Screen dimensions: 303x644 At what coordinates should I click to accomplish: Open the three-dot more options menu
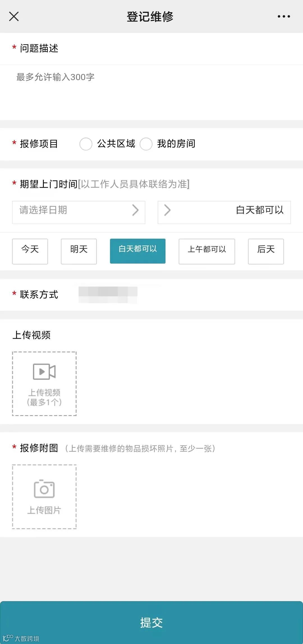[284, 17]
